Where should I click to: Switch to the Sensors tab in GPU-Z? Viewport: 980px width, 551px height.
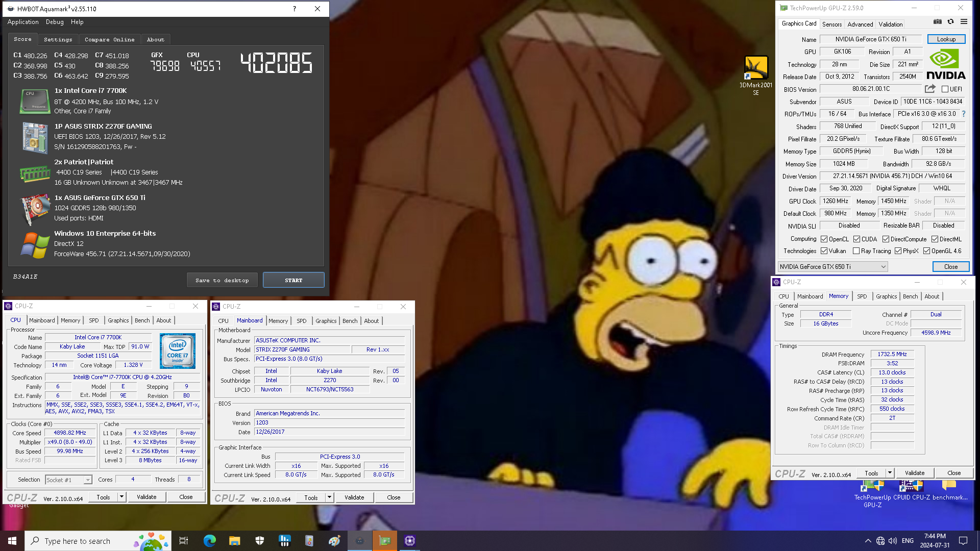pyautogui.click(x=832, y=24)
